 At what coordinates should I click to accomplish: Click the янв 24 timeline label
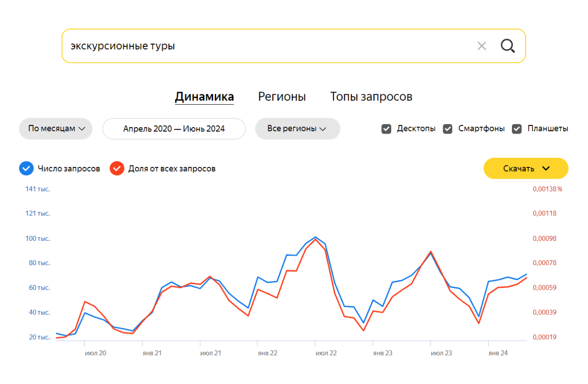(x=499, y=353)
